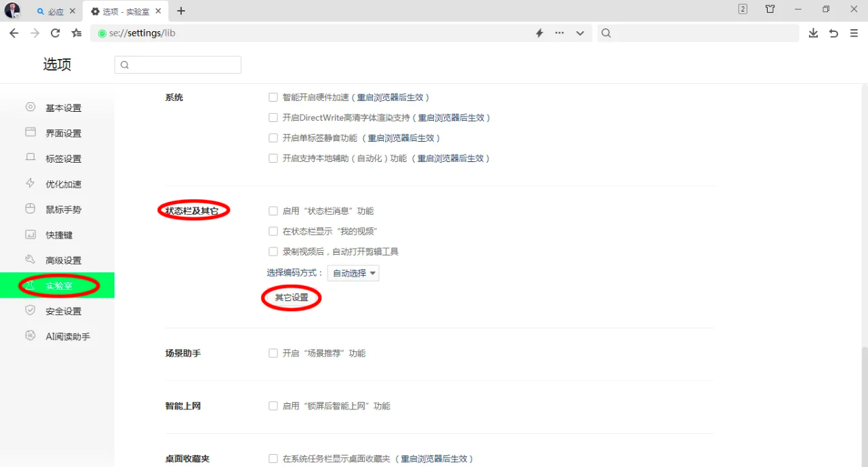Image resolution: width=868 pixels, height=467 pixels.
Task: Click the 安全设置 shield icon
Action: click(31, 310)
